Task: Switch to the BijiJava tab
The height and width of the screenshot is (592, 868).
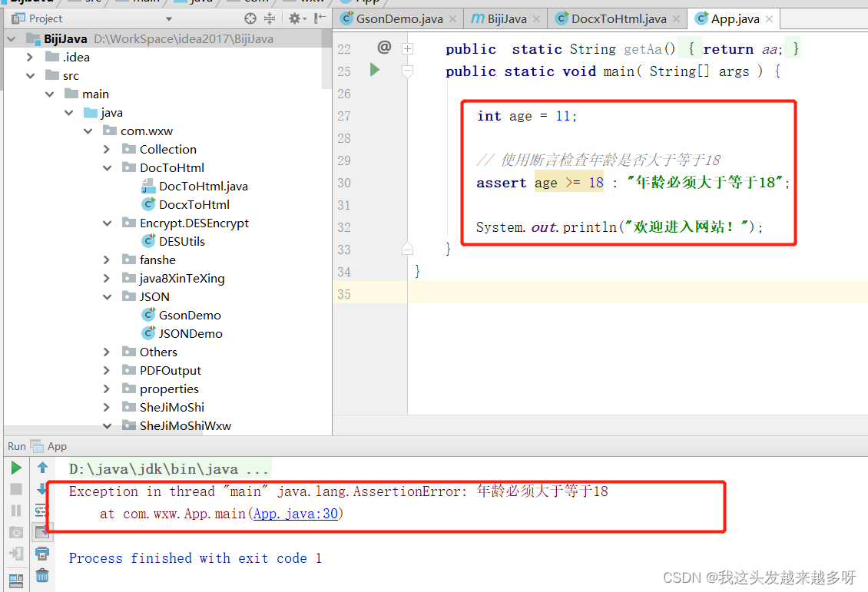Action: pos(506,18)
